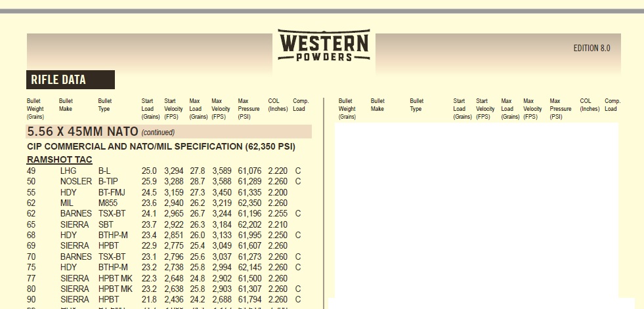This screenshot has height=309, width=644.
Task: Click the "2,940" start velocity value
Action: point(174,203)
